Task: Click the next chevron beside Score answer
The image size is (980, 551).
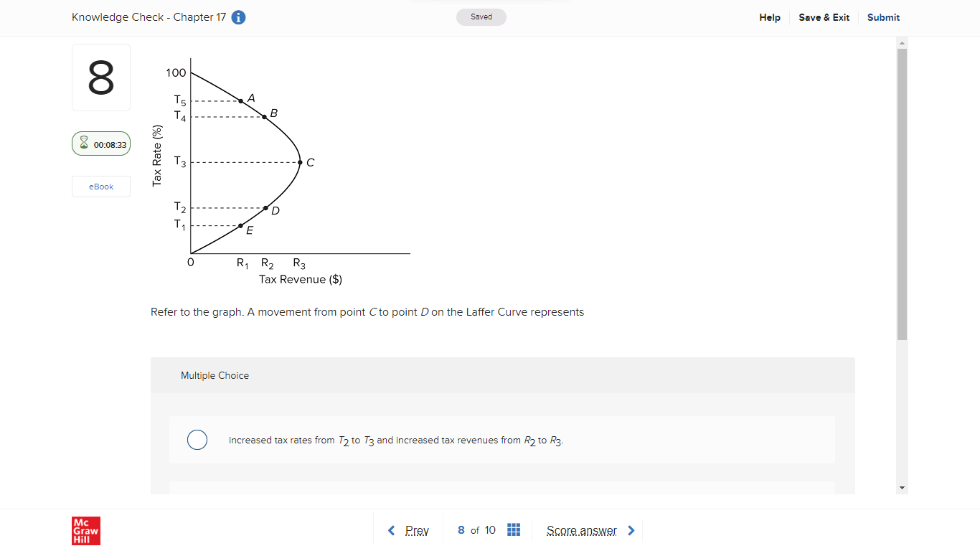Action: tap(631, 531)
